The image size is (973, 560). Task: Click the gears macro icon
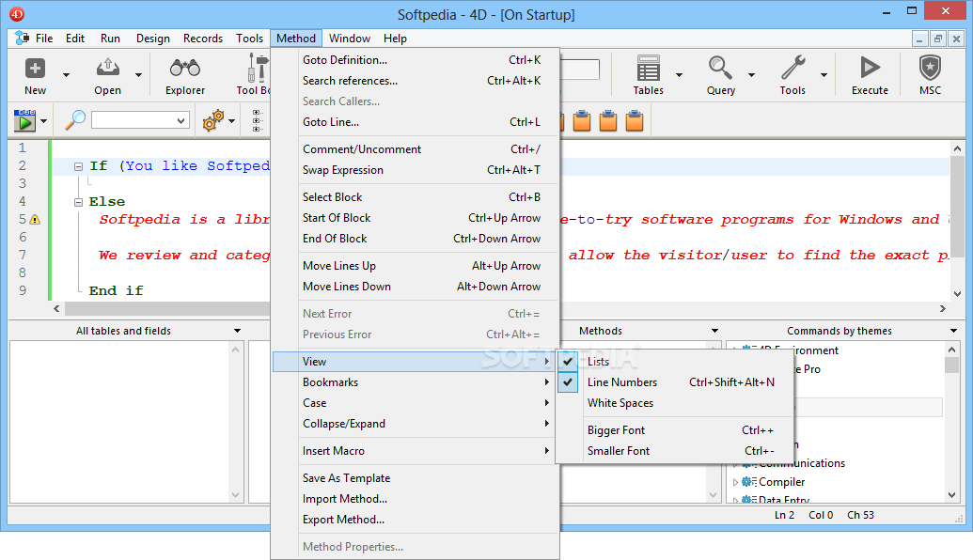[x=212, y=120]
